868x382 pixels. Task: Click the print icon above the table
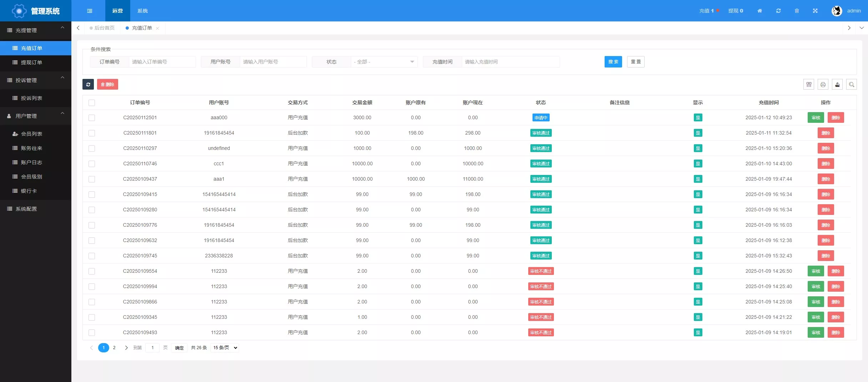823,85
